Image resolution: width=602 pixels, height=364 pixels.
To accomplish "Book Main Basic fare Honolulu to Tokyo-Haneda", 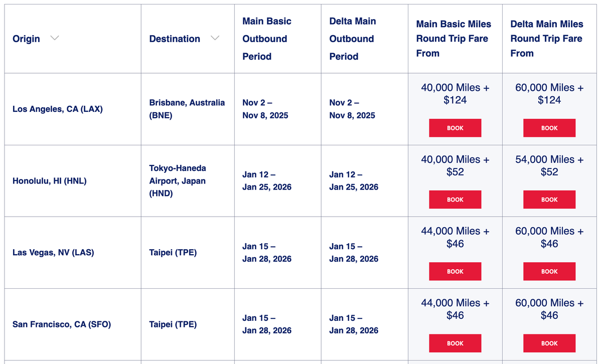I will [455, 200].
